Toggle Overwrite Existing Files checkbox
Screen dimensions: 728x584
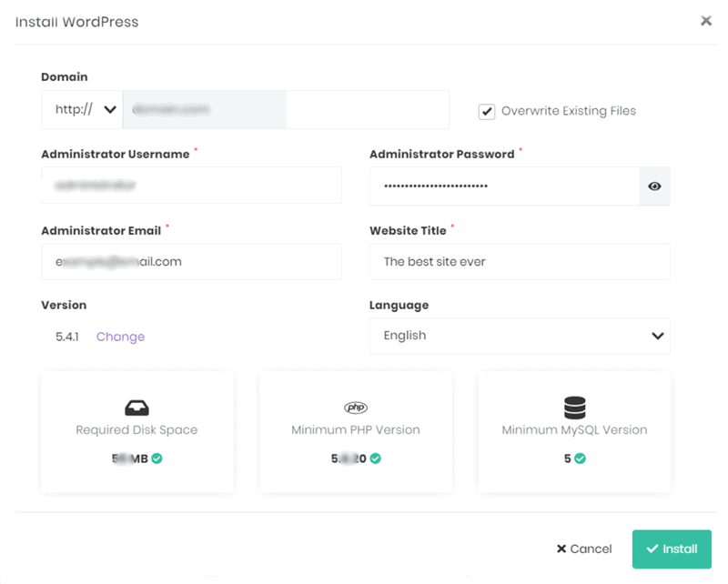pos(487,111)
